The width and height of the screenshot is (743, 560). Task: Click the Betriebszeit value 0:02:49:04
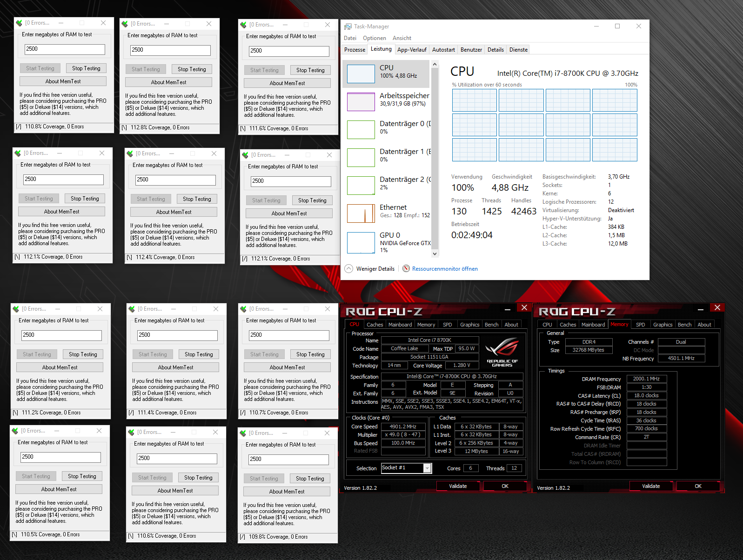(x=472, y=235)
